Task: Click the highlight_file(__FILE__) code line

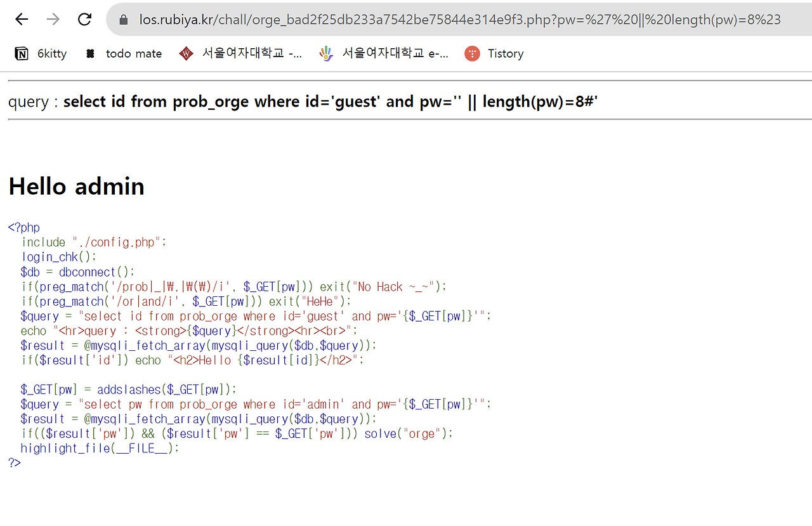Action: [100, 448]
